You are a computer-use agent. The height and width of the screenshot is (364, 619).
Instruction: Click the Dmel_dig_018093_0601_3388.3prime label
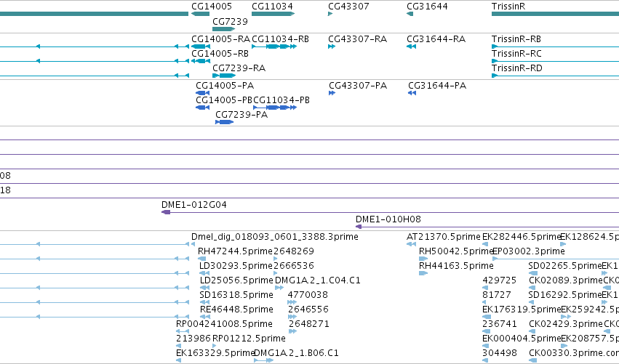coord(275,237)
